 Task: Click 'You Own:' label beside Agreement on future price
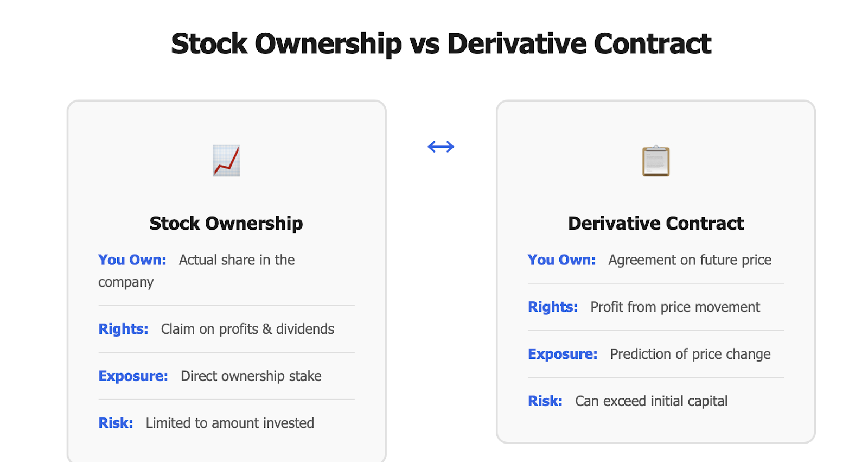tap(561, 260)
